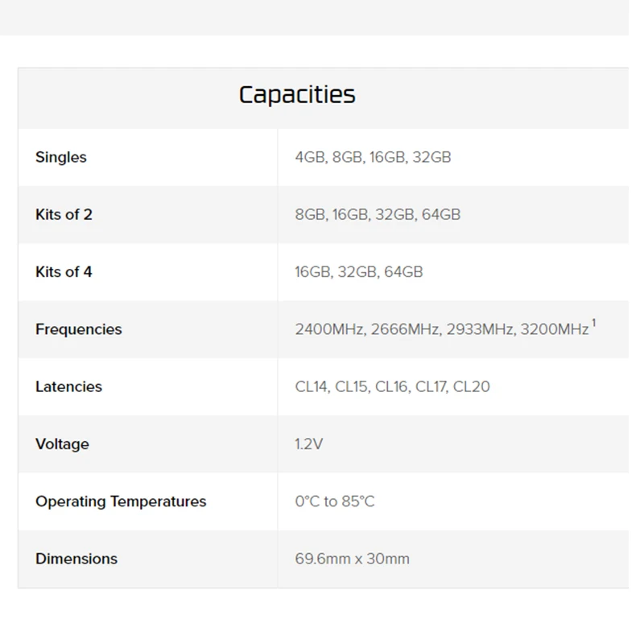Select the Voltage row label

tap(62, 444)
